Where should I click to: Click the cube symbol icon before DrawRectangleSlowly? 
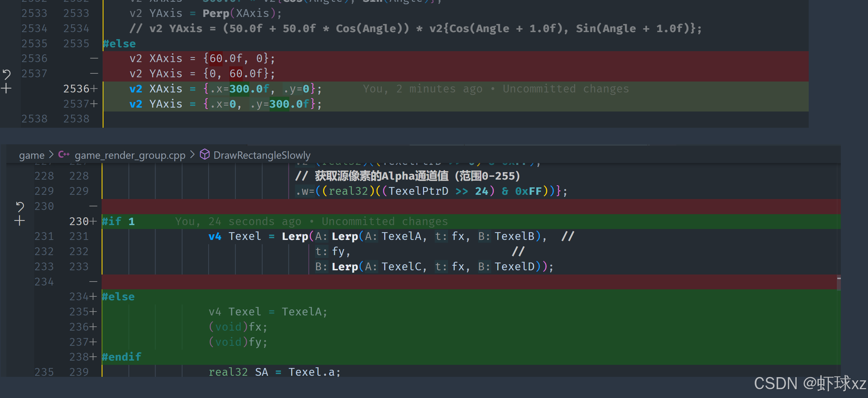[x=205, y=154]
